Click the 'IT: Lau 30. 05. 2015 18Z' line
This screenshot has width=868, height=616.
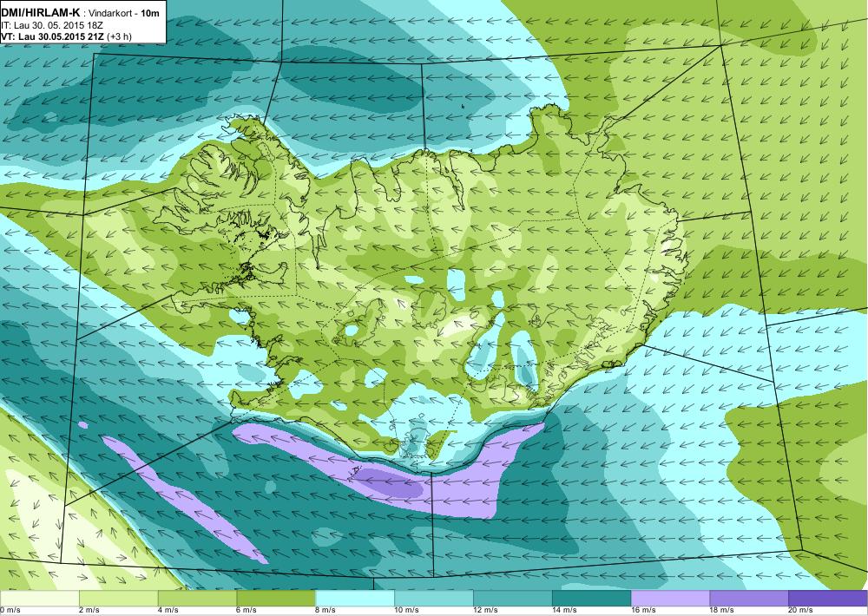[52, 25]
